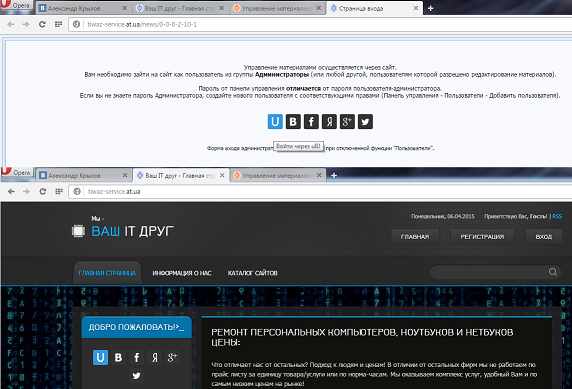
Task: Click forward arrow in lower browser window
Action: pos(26,192)
